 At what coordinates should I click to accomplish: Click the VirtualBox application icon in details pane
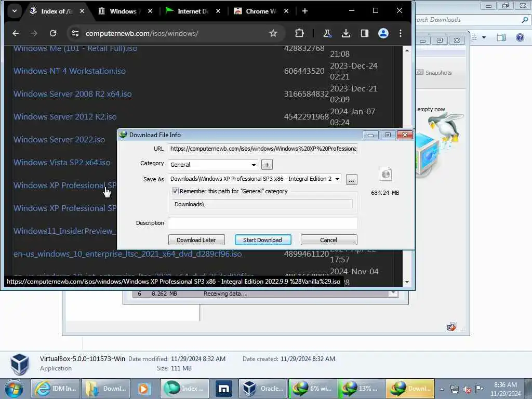pos(19,364)
